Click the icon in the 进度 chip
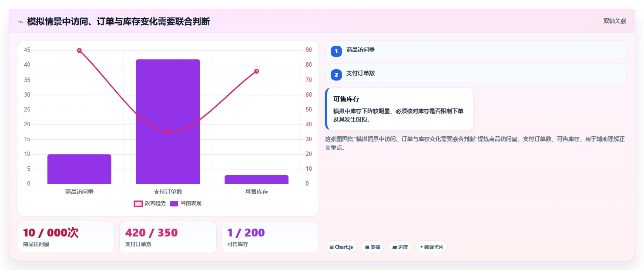 point(395,247)
